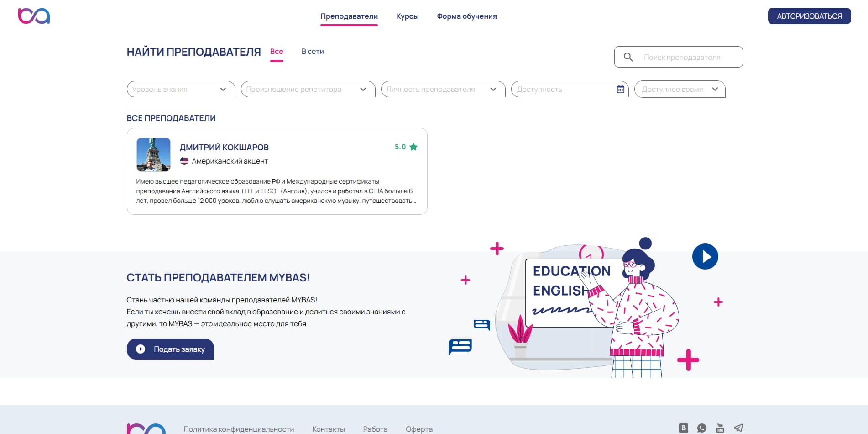Click the MYBAS logo in the header

pyautogui.click(x=34, y=16)
